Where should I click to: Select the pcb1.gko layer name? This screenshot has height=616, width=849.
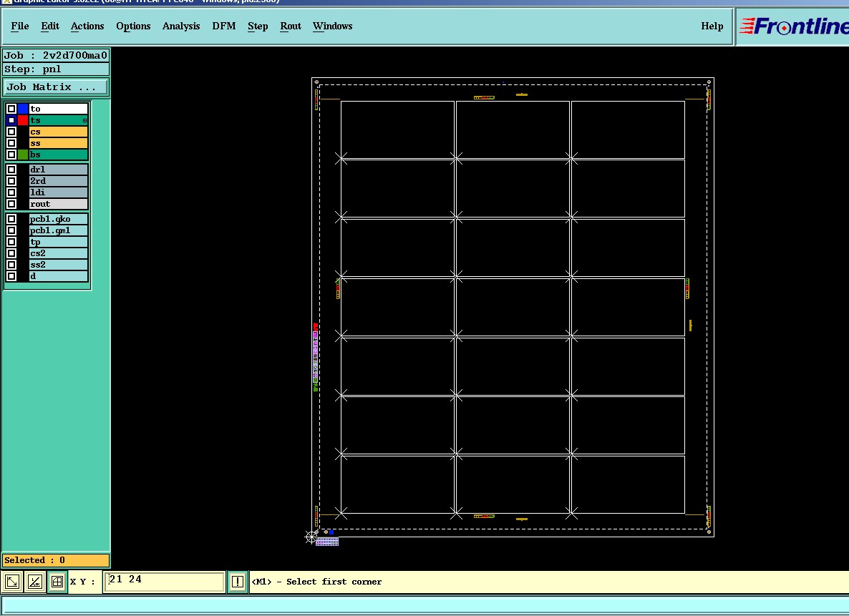(x=58, y=219)
